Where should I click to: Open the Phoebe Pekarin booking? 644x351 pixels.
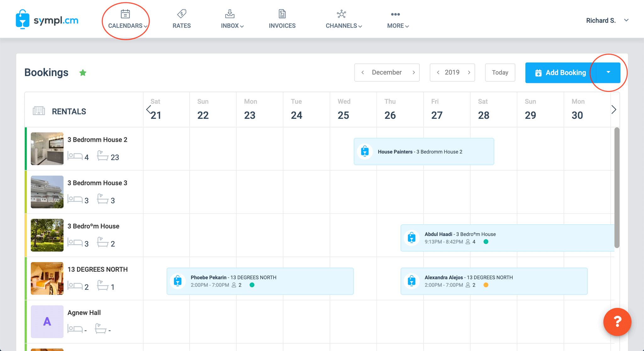(260, 281)
